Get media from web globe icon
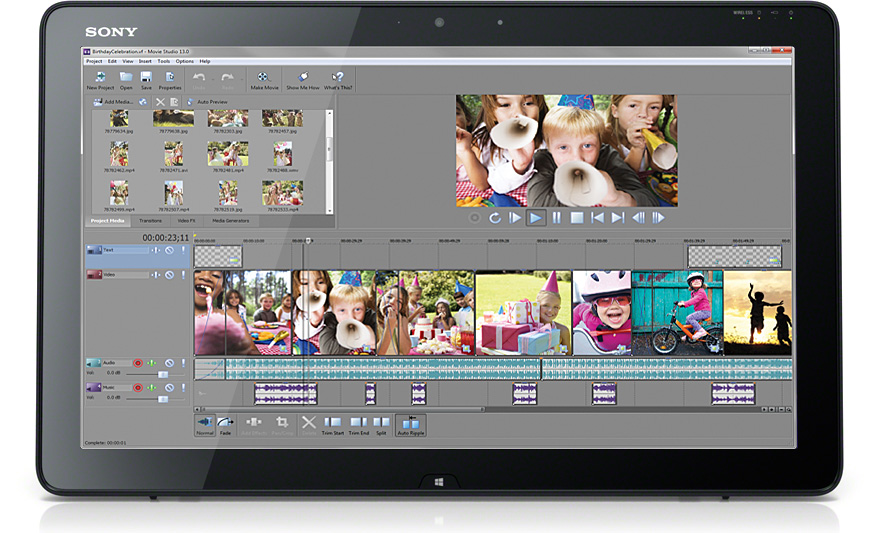 pyautogui.click(x=143, y=102)
